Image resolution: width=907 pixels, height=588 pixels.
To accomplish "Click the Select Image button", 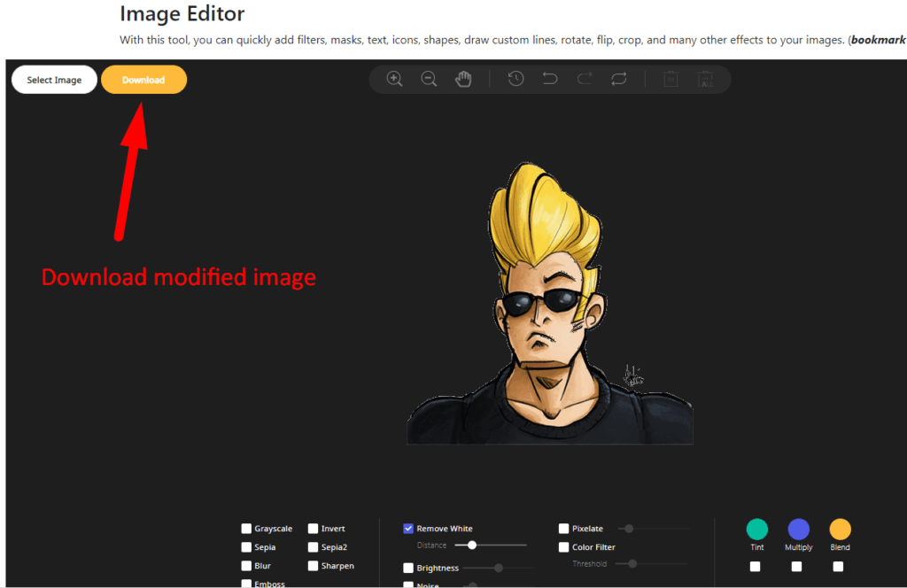I will 54,80.
